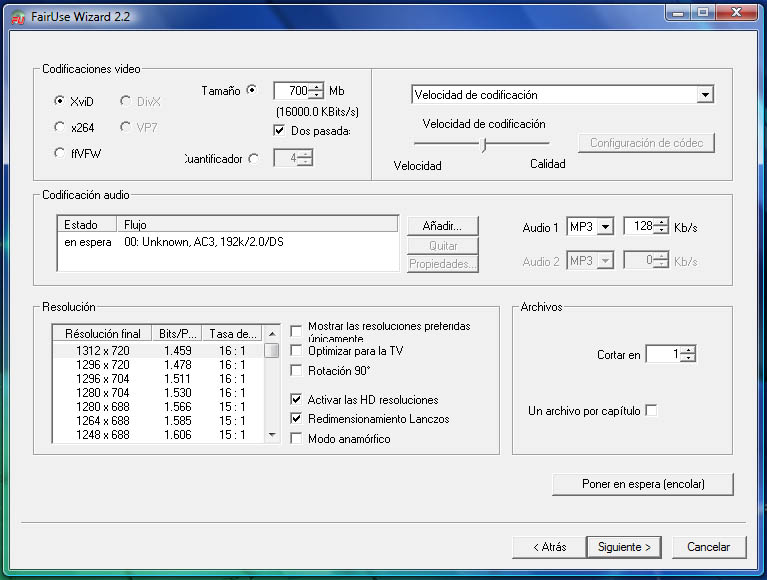
Task: Close the FairUse Wizard window
Action: [736, 13]
